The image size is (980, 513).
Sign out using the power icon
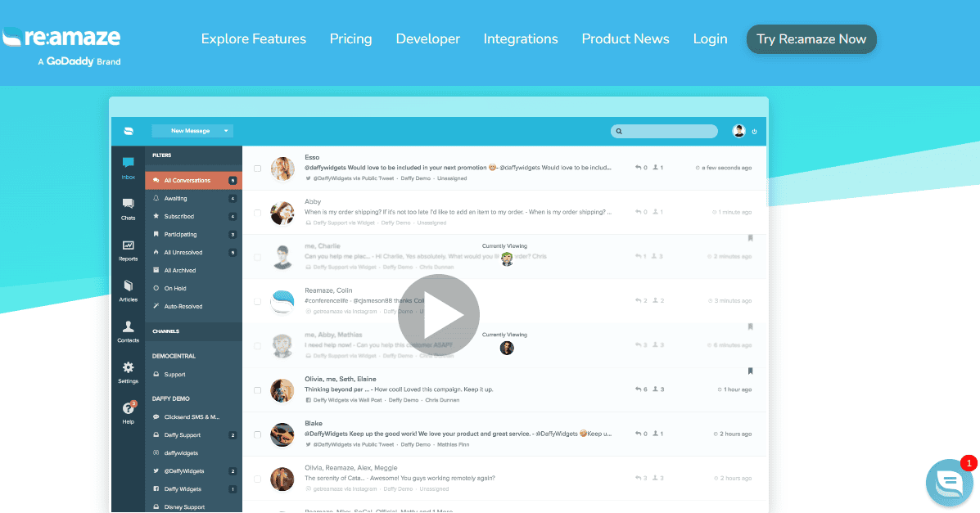[x=754, y=131]
